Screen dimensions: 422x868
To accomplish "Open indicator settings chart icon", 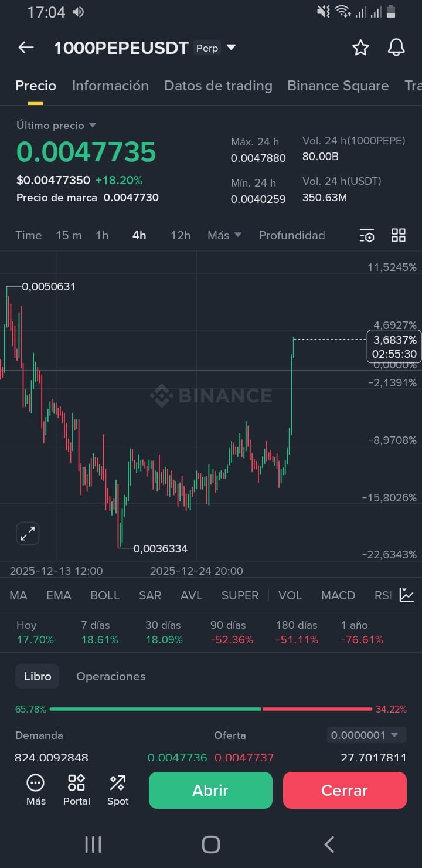I will point(407,595).
